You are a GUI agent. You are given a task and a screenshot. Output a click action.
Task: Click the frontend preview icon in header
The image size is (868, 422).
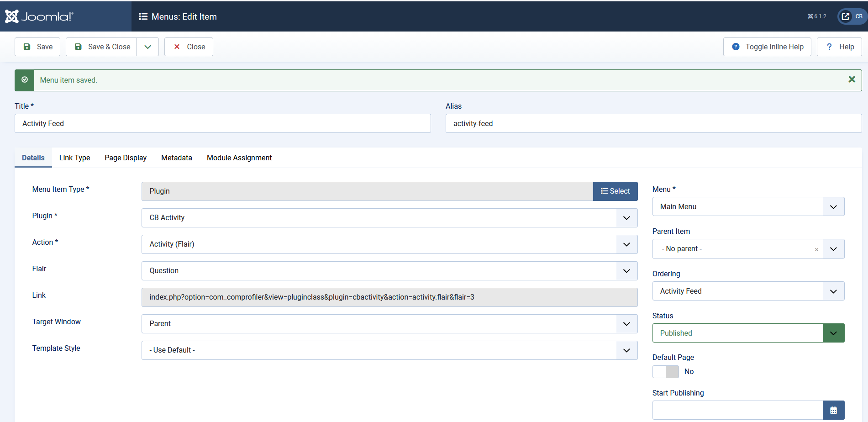pyautogui.click(x=846, y=16)
